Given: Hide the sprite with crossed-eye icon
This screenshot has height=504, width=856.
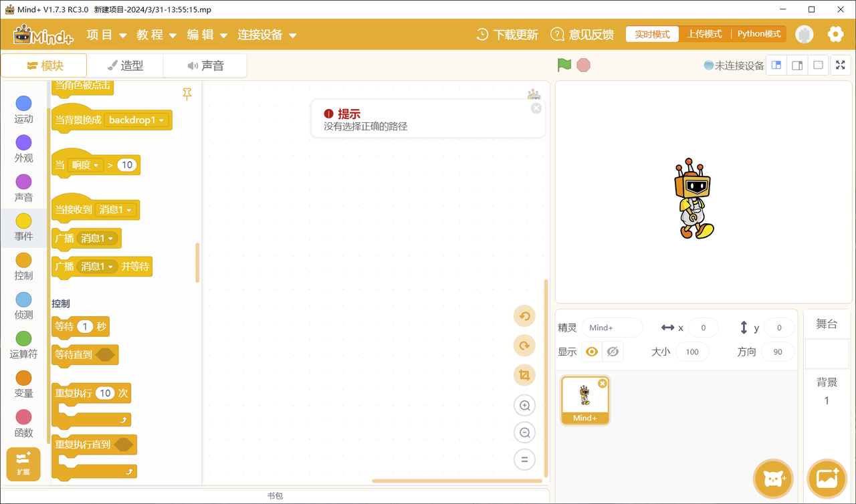Looking at the screenshot, I should (x=613, y=352).
